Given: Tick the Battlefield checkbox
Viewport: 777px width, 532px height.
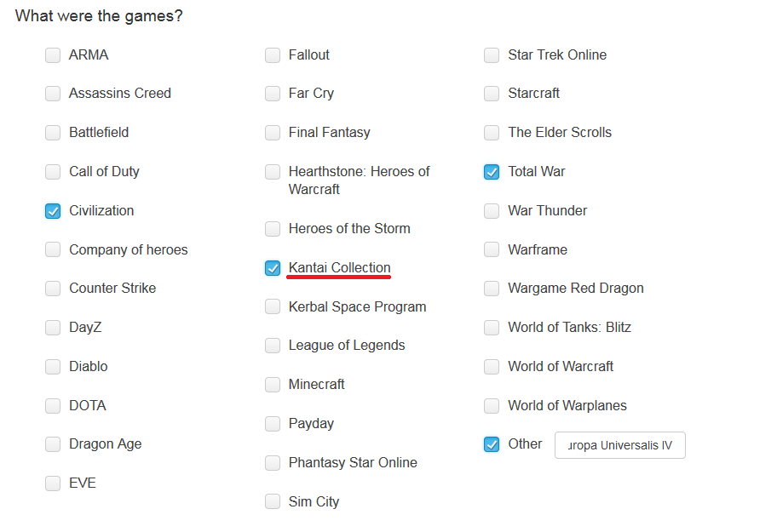Looking at the screenshot, I should [x=53, y=133].
